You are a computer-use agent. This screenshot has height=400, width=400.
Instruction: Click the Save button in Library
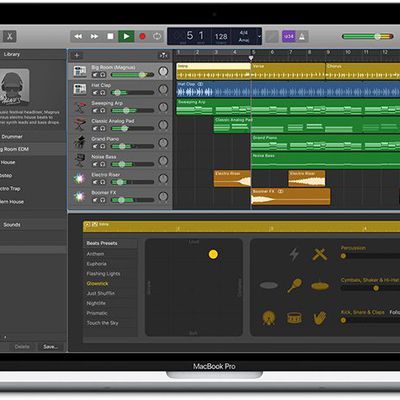point(50,347)
